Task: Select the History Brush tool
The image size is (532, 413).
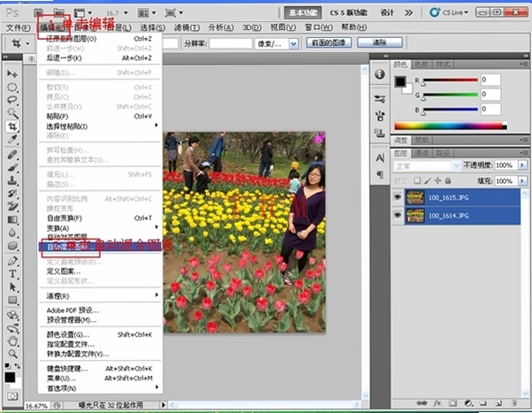Action: (x=12, y=194)
